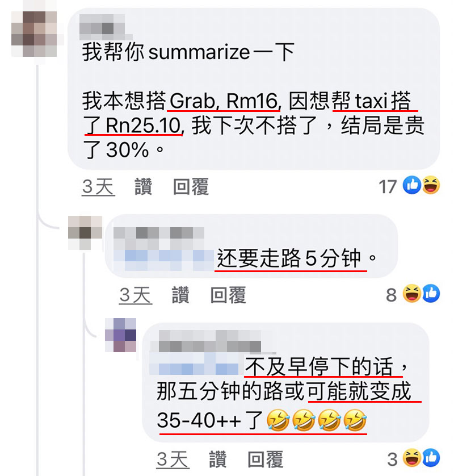View the 17 reactions count on the top comment
This screenshot has width=454, height=476.
pos(388,186)
